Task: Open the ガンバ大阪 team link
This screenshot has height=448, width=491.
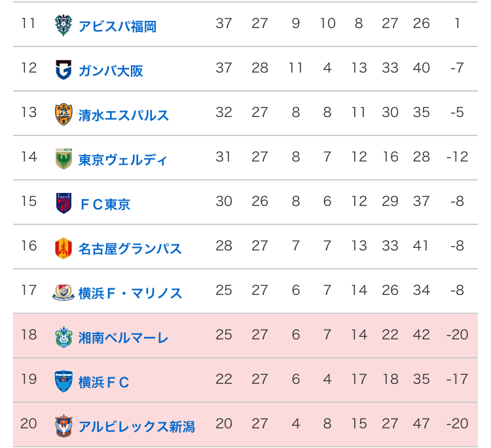Action: click(x=111, y=71)
